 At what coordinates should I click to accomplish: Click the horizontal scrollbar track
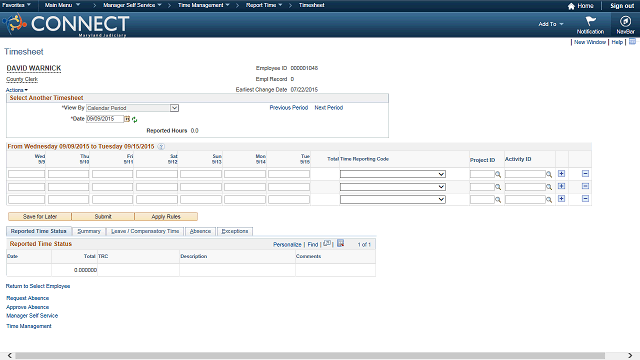pyautogui.click(x=310, y=356)
